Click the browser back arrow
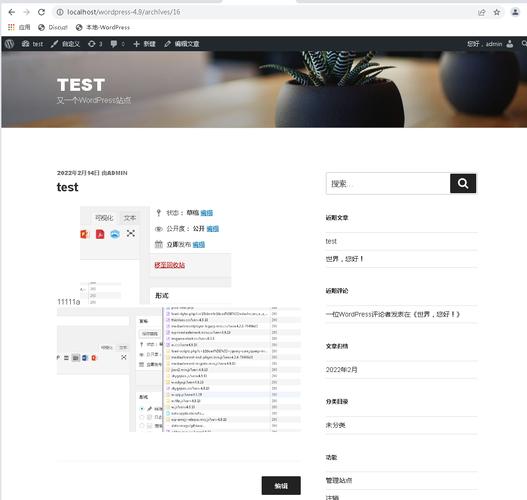This screenshot has width=527, height=500. 12,12
